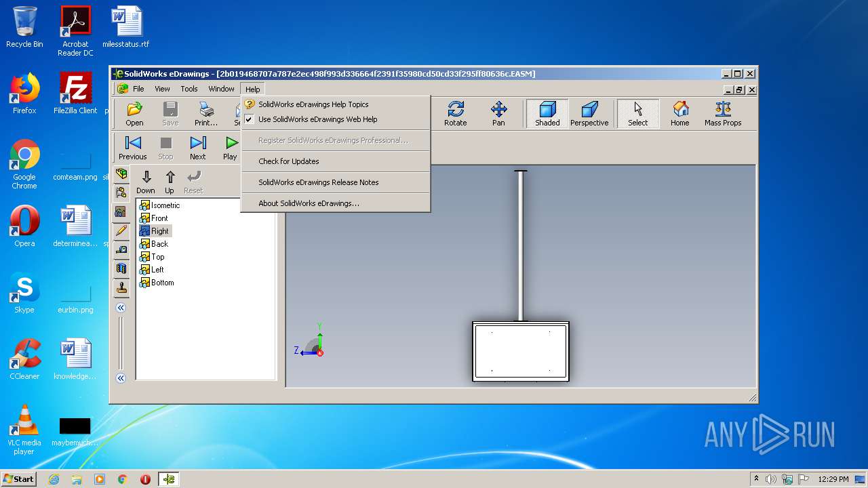The image size is (868, 488).
Task: Move view Down in the list
Action: click(x=146, y=182)
